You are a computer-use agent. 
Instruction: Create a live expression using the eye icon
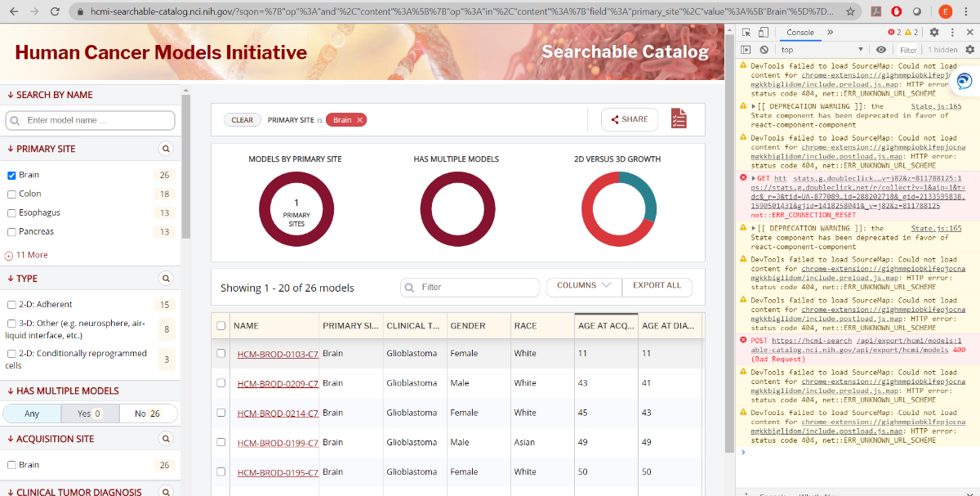pyautogui.click(x=881, y=49)
